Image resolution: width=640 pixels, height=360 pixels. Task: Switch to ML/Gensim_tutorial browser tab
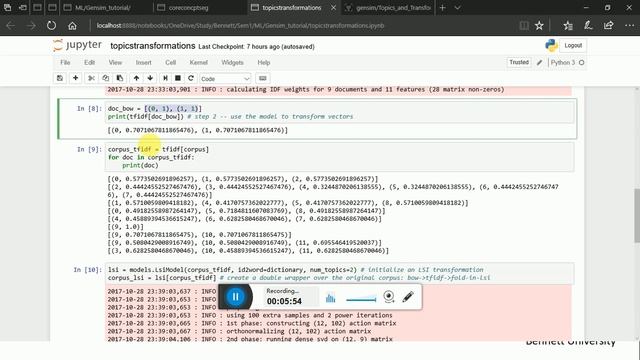pos(106,7)
